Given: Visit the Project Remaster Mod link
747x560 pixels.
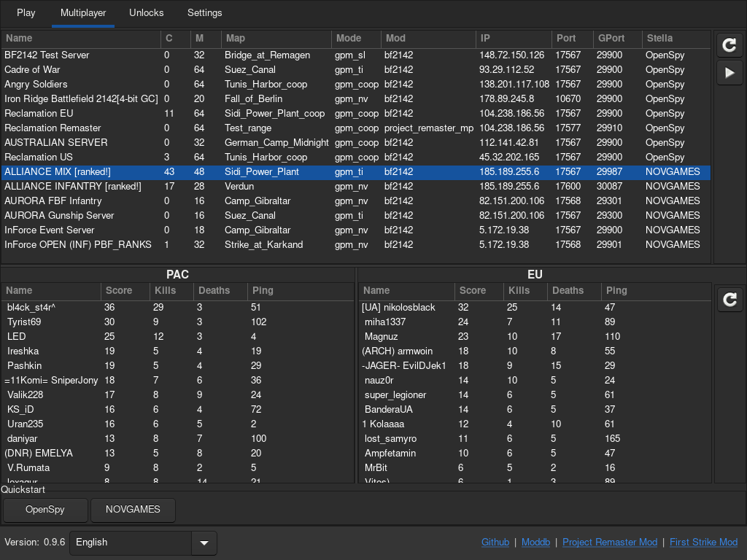Looking at the screenshot, I should [x=610, y=542].
